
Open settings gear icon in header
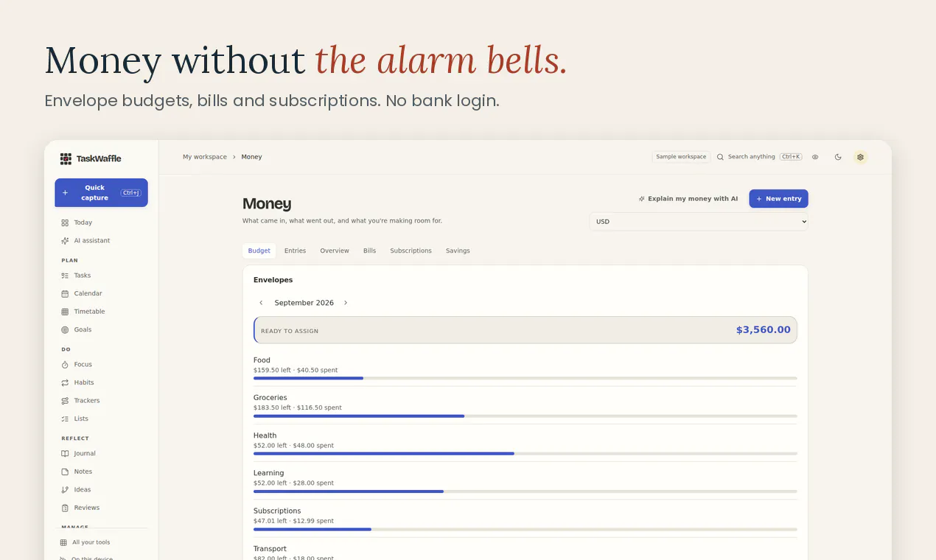point(860,157)
